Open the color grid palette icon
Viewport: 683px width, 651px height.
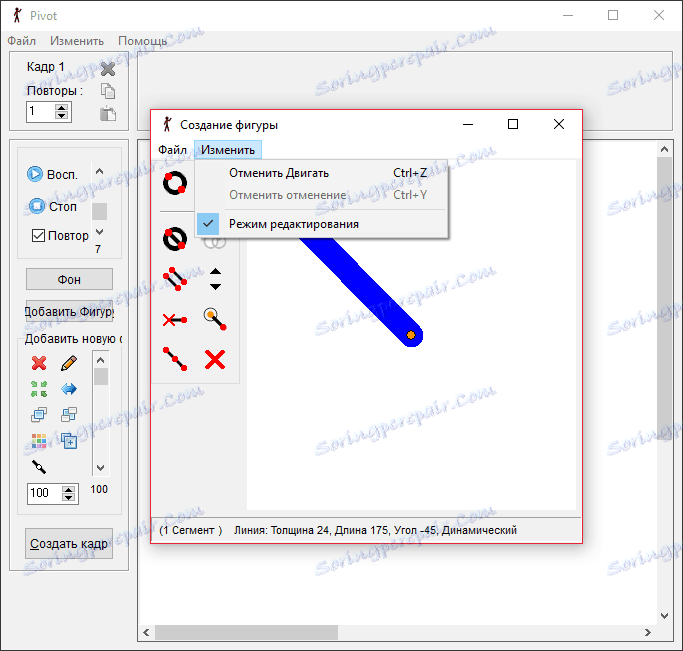39,441
